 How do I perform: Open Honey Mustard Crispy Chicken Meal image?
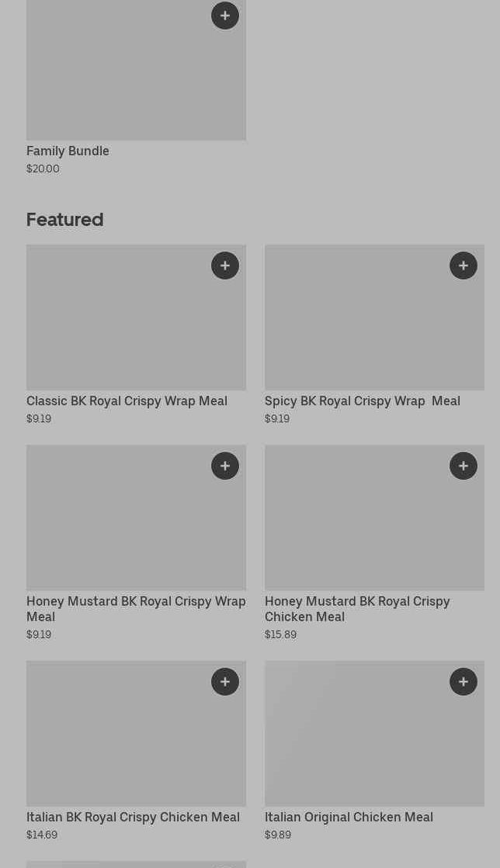pyautogui.click(x=374, y=518)
